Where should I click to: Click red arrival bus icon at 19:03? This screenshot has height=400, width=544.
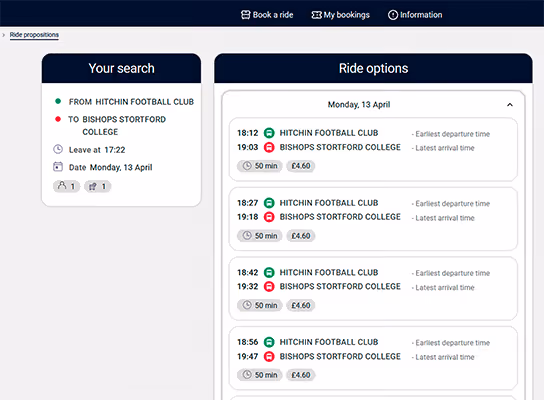[x=269, y=147]
